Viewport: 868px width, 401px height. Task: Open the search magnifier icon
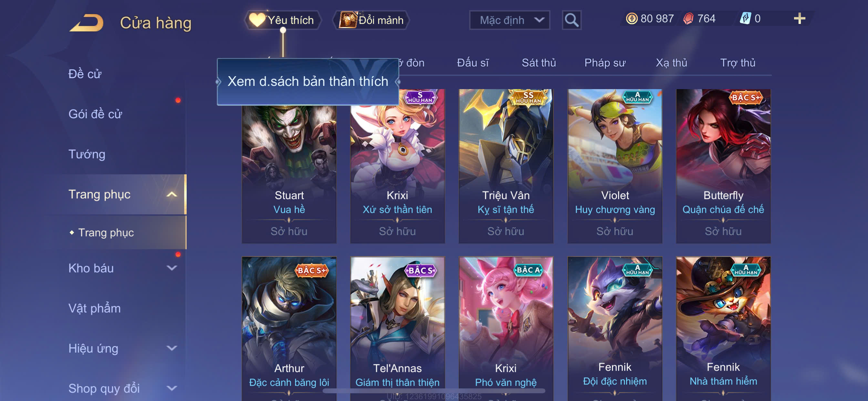(572, 20)
